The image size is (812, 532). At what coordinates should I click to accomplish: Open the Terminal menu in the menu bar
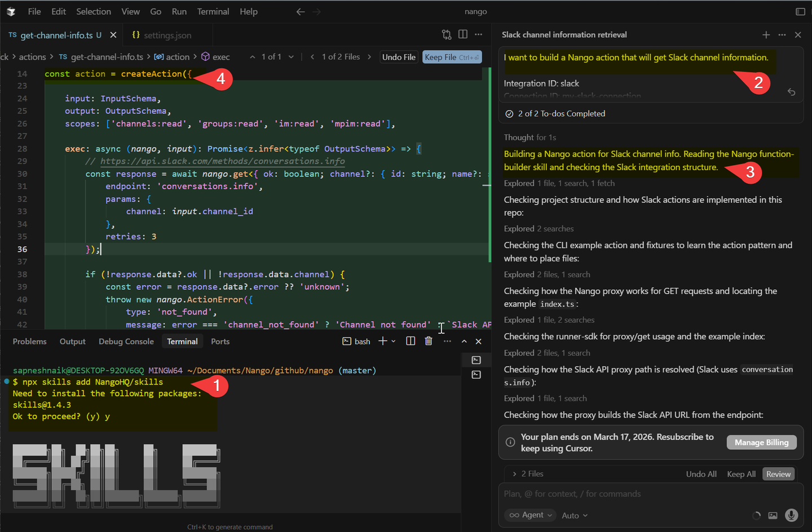[213, 11]
